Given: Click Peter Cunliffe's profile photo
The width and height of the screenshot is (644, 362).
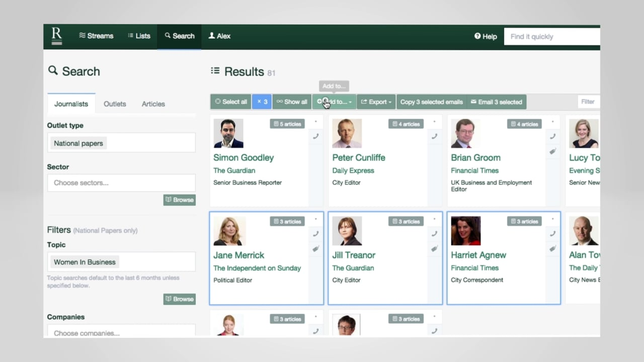Looking at the screenshot, I should 347,133.
